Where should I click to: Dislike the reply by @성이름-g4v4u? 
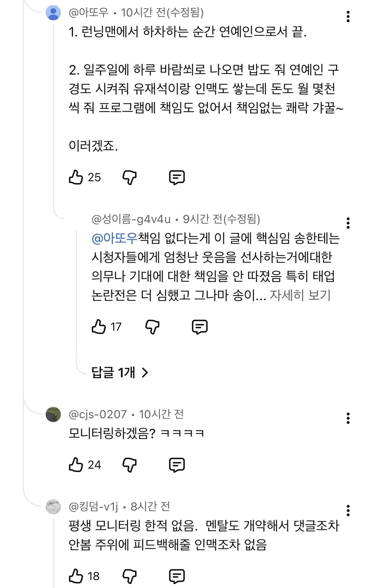[x=152, y=327]
